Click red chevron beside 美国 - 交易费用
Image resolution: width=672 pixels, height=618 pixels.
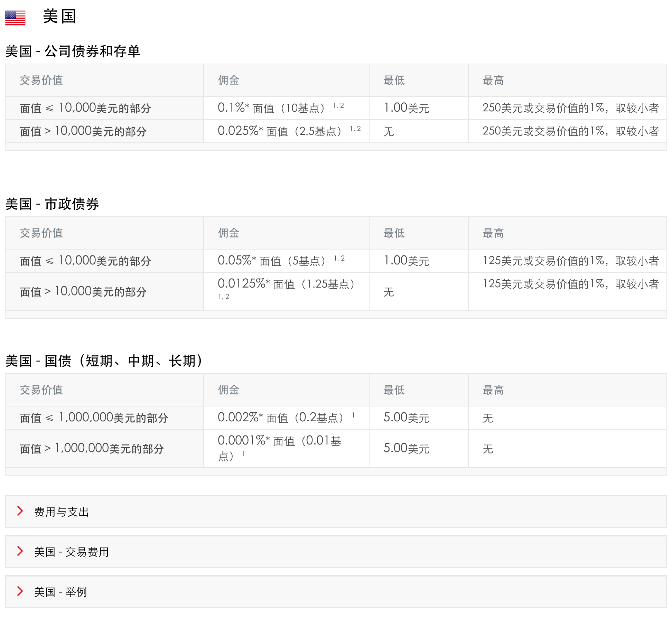click(20, 551)
